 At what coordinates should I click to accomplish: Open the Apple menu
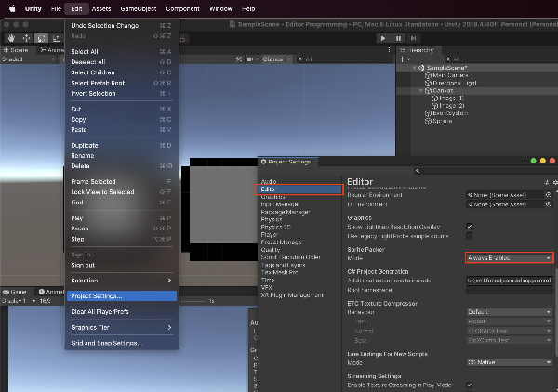point(12,8)
